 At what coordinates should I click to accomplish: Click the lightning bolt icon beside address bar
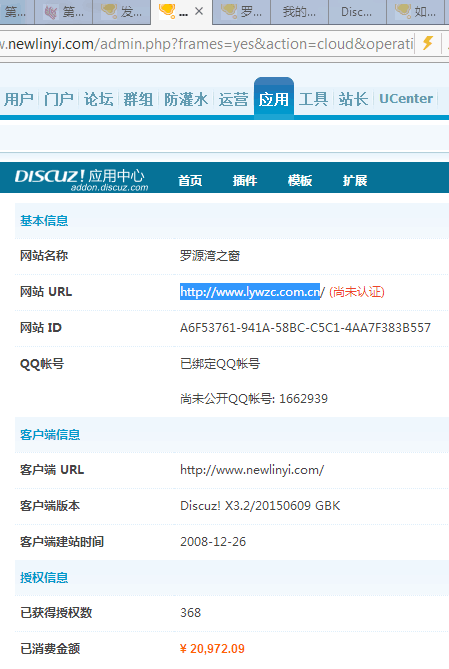click(428, 43)
